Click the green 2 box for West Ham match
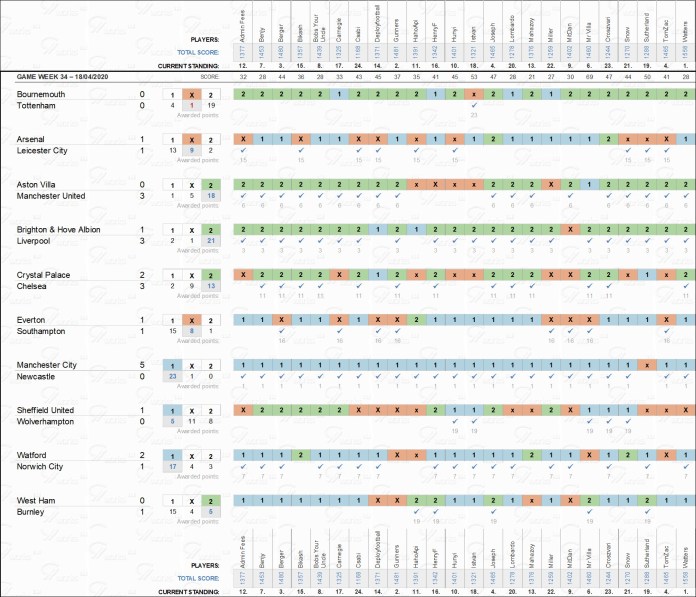This screenshot has height=597, width=696. pyautogui.click(x=211, y=500)
